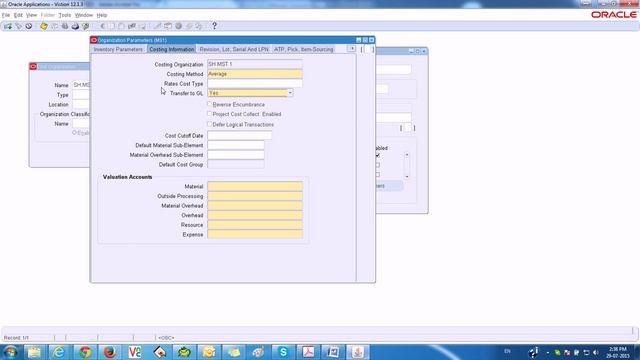Click the Clear Record toolbar icon

131,26
